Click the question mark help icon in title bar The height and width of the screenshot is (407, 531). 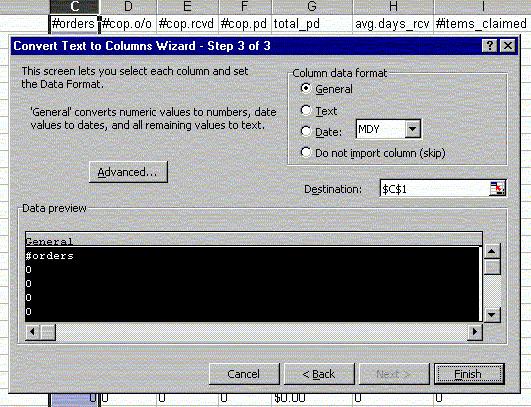pyautogui.click(x=489, y=46)
